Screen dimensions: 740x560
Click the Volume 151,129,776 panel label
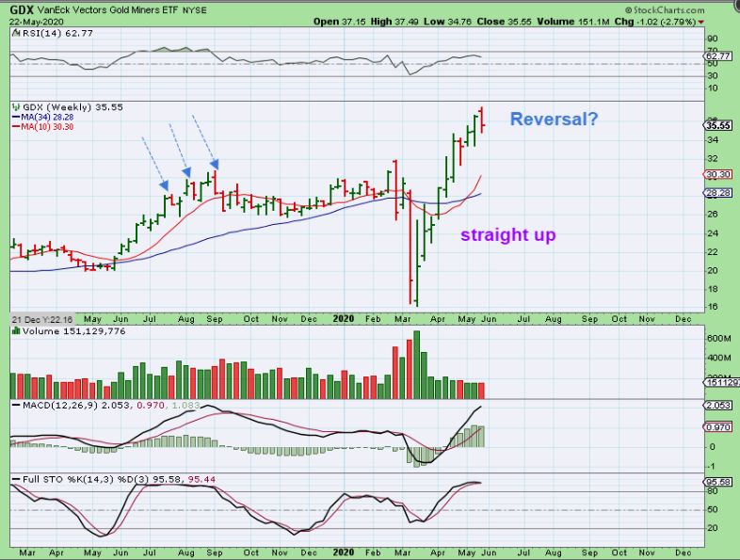tap(74, 331)
